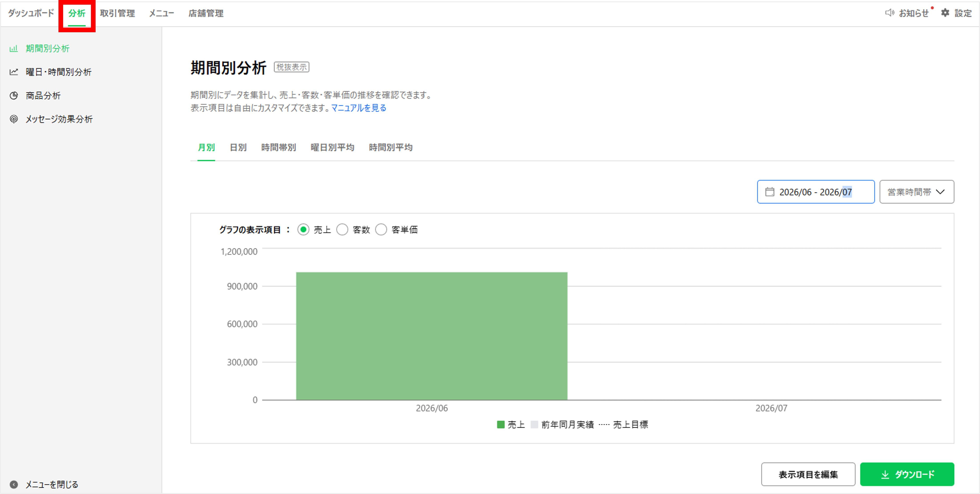Click the download arrow icon
Screen dimensions: 980x494
tap(885, 475)
